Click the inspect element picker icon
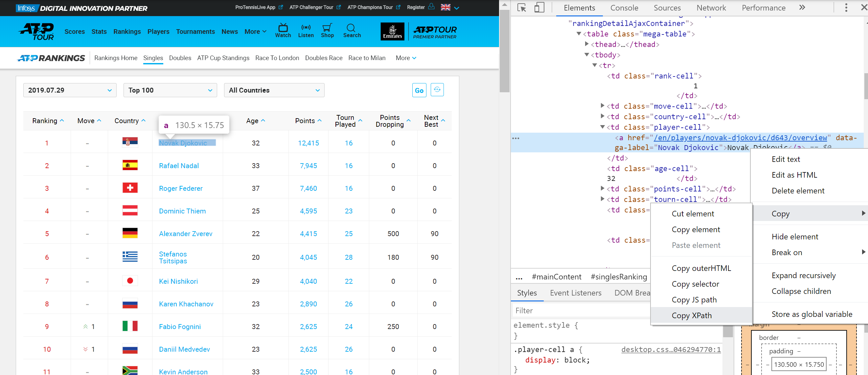Image resolution: width=868 pixels, height=375 pixels. [x=521, y=8]
